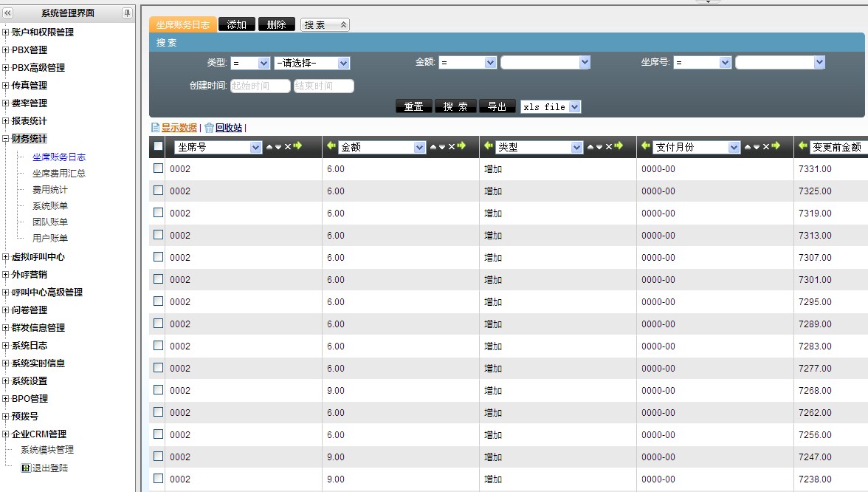
Task: Collapse the sidebar with the double-arrow icon
Action: coord(8,13)
